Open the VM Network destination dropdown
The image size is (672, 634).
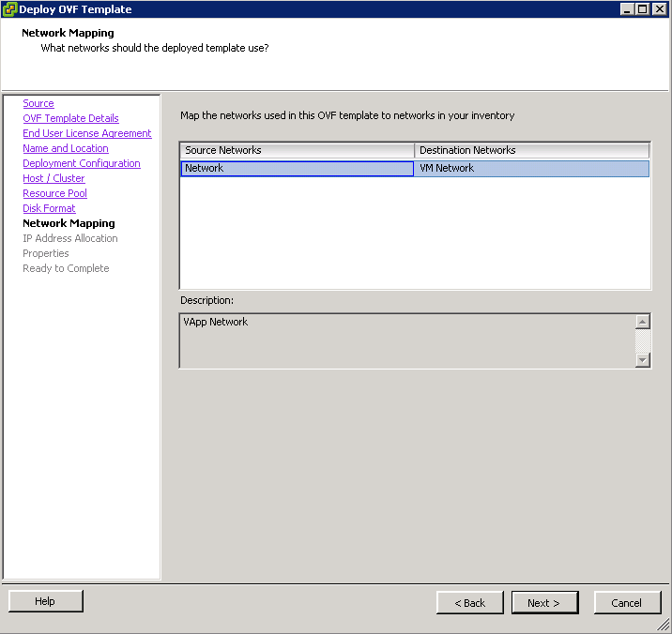[531, 169]
